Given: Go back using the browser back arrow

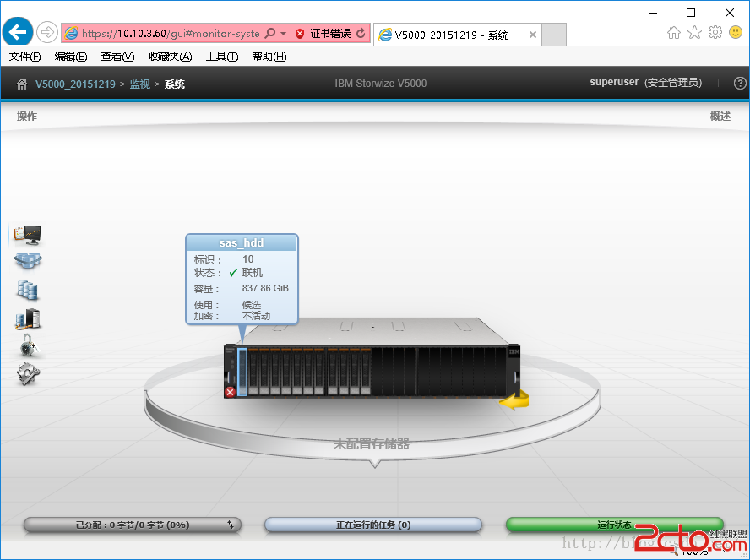Looking at the screenshot, I should 18,33.
